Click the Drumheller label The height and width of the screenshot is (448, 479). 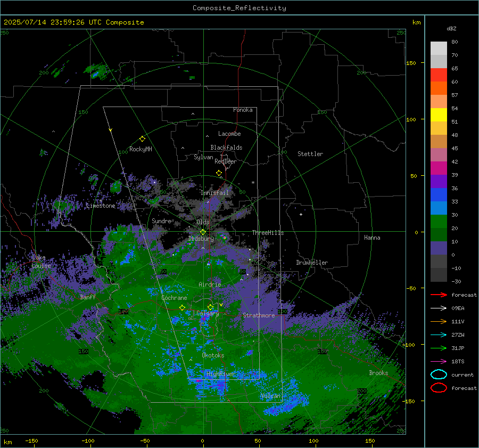(312, 263)
